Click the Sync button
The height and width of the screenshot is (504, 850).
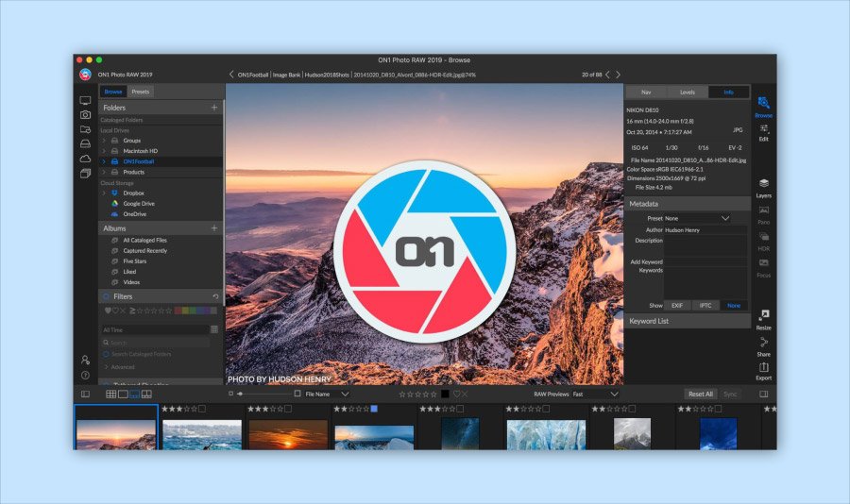(x=730, y=394)
